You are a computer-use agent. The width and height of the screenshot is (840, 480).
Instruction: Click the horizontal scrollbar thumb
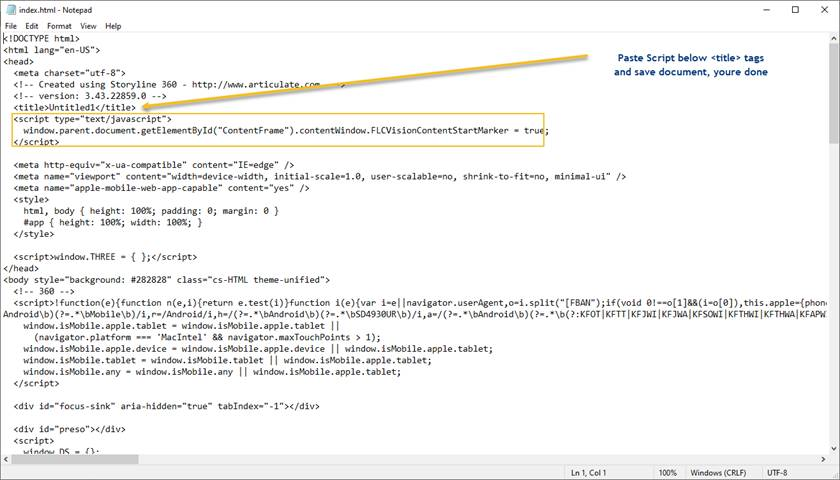click(75, 459)
